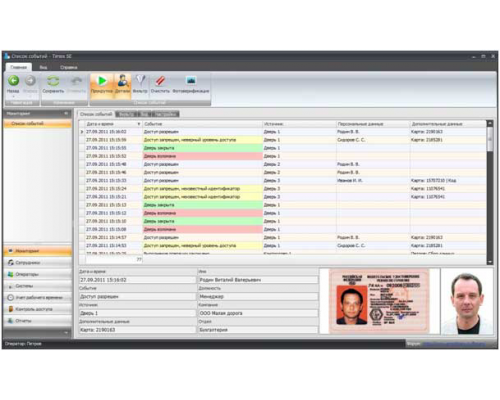Go back with the green Назад arrow

tap(13, 81)
